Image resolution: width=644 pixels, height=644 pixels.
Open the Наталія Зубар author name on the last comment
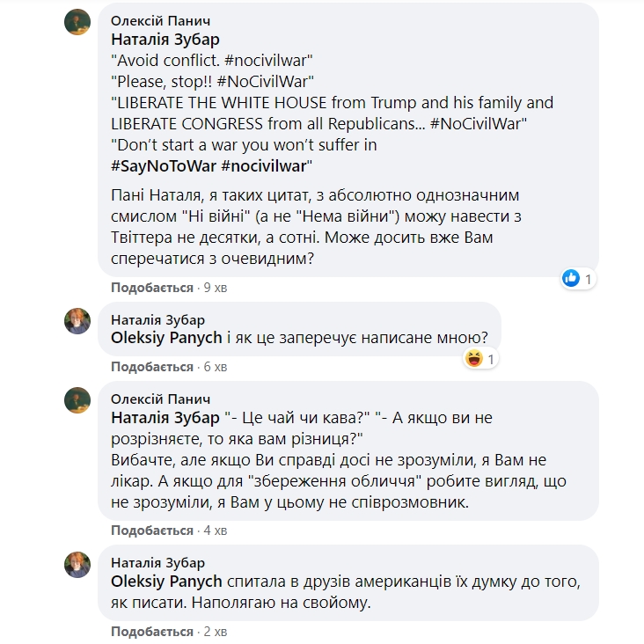[x=157, y=563]
